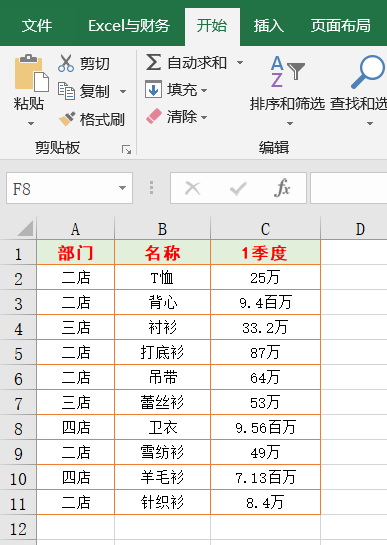This screenshot has width=387, height=545.
Task: Select the cell containing 蕾丝衫
Action: (162, 402)
